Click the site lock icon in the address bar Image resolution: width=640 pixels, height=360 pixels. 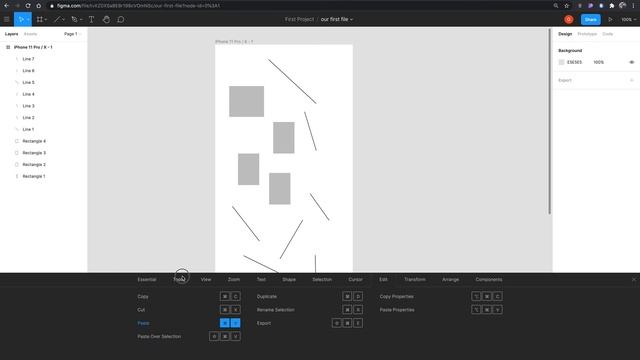pos(51,6)
